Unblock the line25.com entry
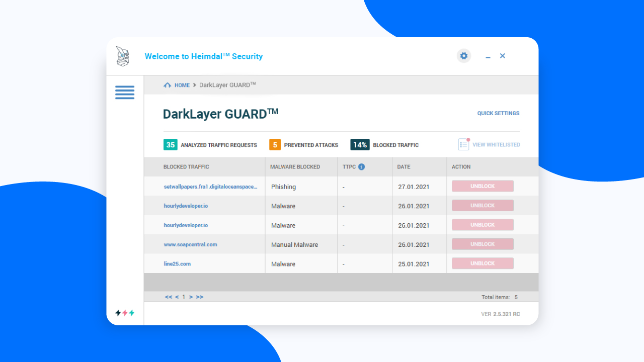 482,263
